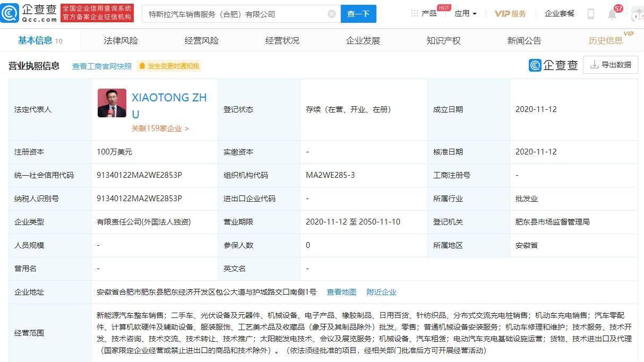The image size is (644, 362).
Task: Expand the 关联159家企业 link
Action: coord(160,128)
